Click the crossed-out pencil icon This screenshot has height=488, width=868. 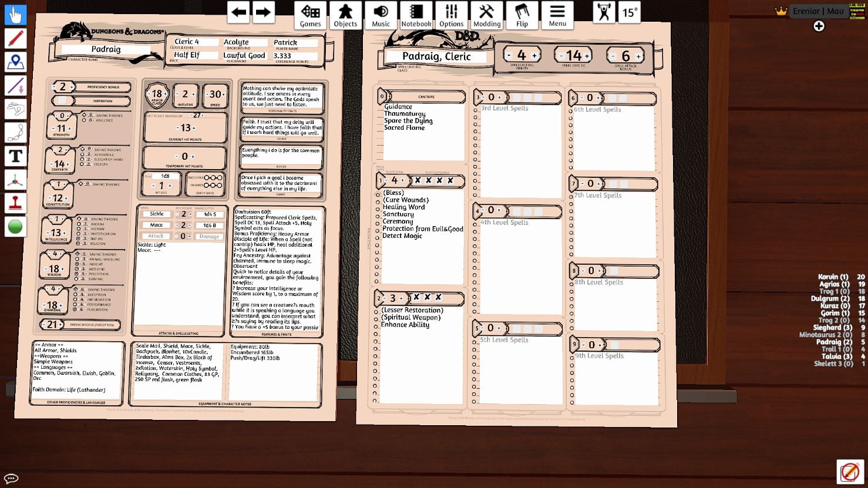[850, 472]
